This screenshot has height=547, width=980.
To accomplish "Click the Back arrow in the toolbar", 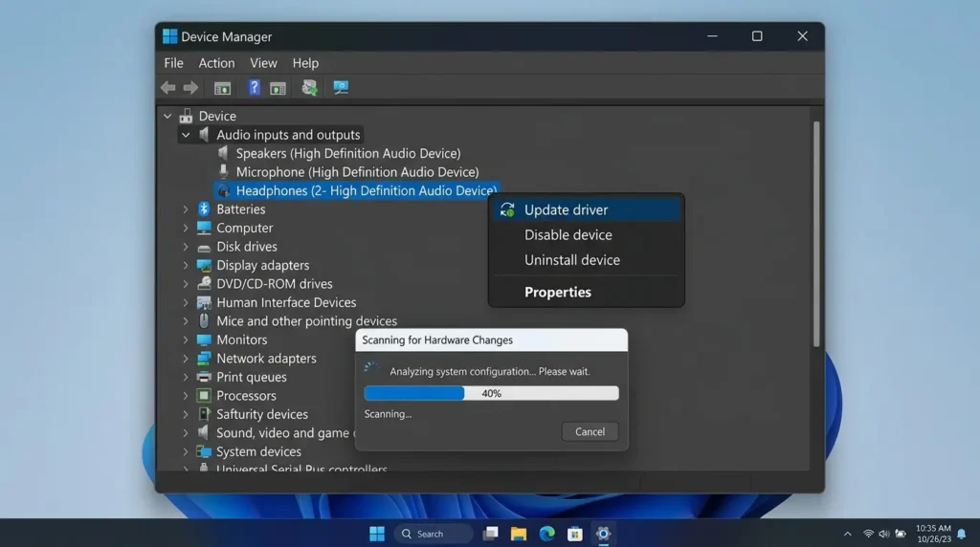I will 167,87.
